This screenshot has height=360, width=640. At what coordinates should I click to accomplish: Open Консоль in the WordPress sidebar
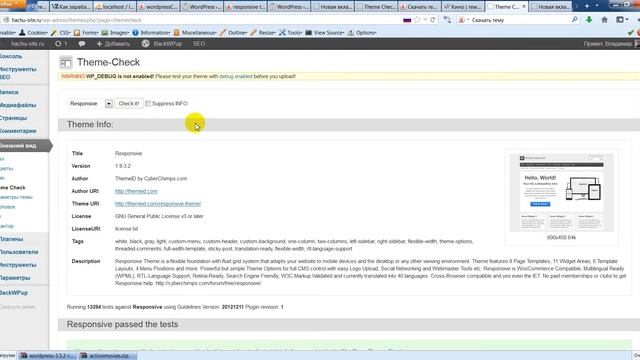point(11,56)
